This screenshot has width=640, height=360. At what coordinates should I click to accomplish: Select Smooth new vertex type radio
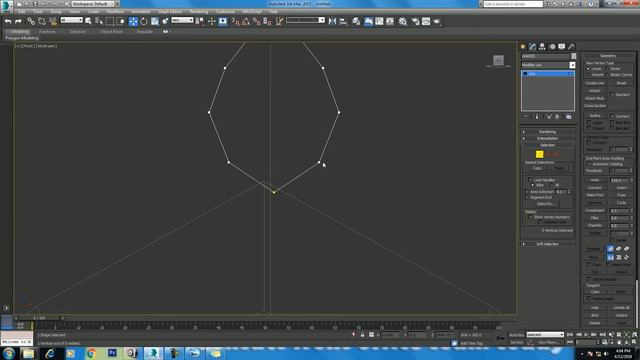point(588,75)
